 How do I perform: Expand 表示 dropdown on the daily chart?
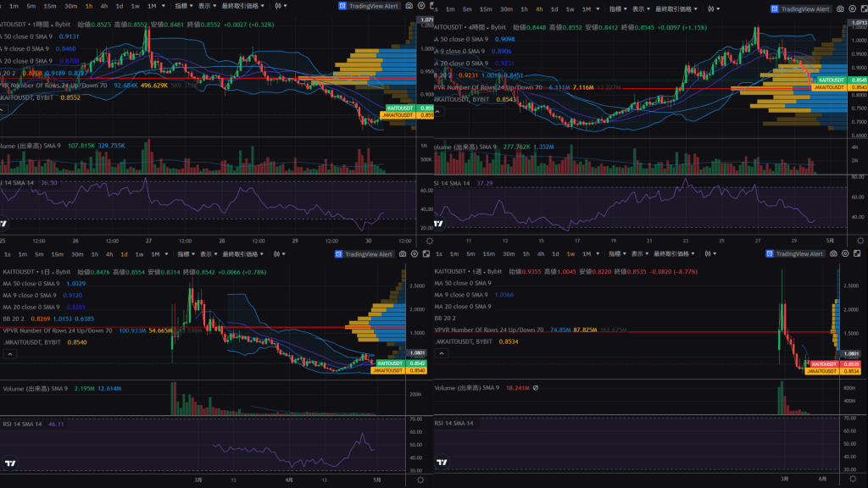coord(209,254)
